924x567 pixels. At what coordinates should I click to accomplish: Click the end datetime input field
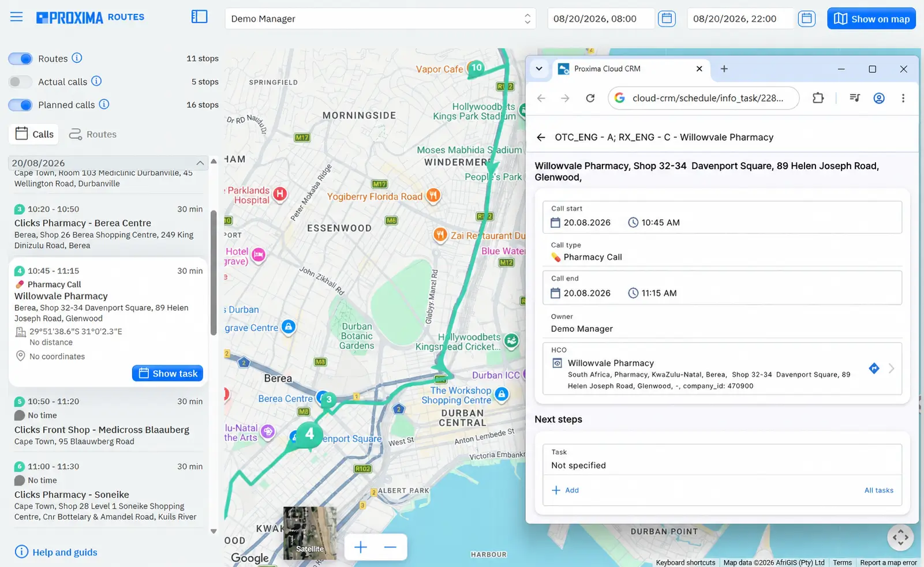(x=740, y=18)
